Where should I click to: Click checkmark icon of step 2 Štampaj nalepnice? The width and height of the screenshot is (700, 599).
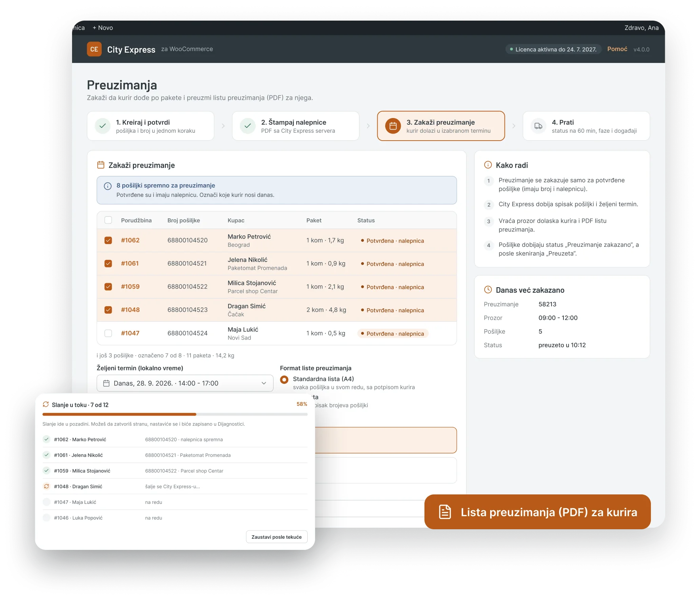[248, 126]
